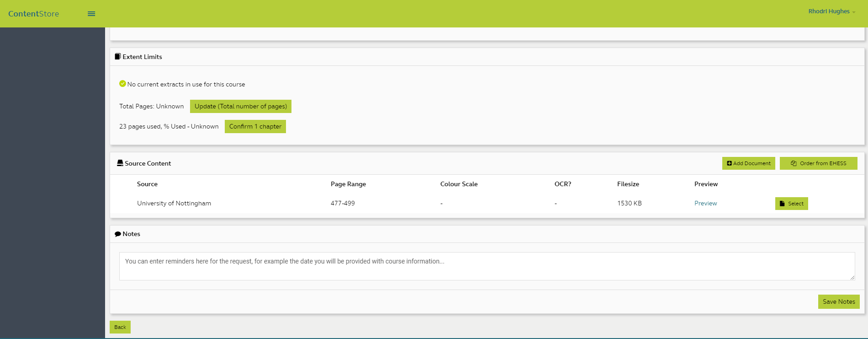Viewport: 868px width, 339px height.
Task: Click the ContentStore logo
Action: 33,14
